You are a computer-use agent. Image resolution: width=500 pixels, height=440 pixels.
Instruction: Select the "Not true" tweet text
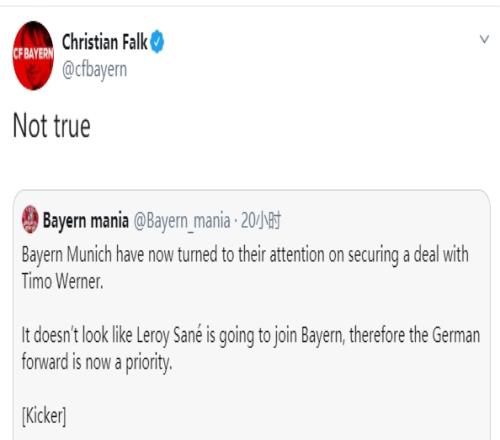[x=52, y=126]
